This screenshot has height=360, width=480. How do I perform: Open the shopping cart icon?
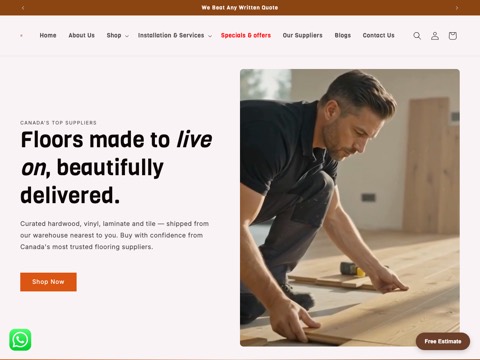point(452,36)
